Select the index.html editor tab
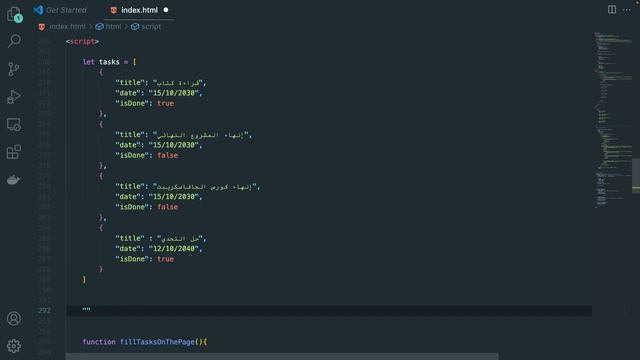 [x=139, y=10]
